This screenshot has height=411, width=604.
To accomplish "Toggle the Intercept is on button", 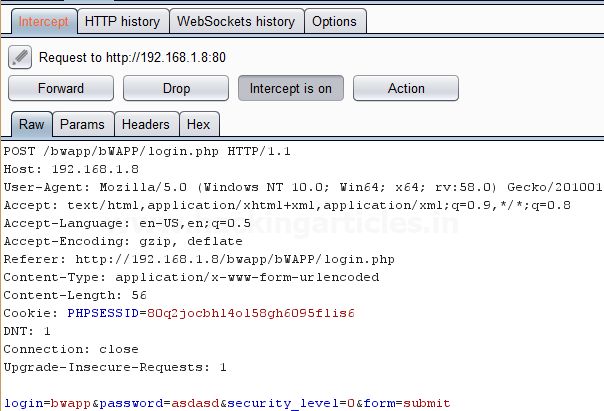I will pos(291,88).
